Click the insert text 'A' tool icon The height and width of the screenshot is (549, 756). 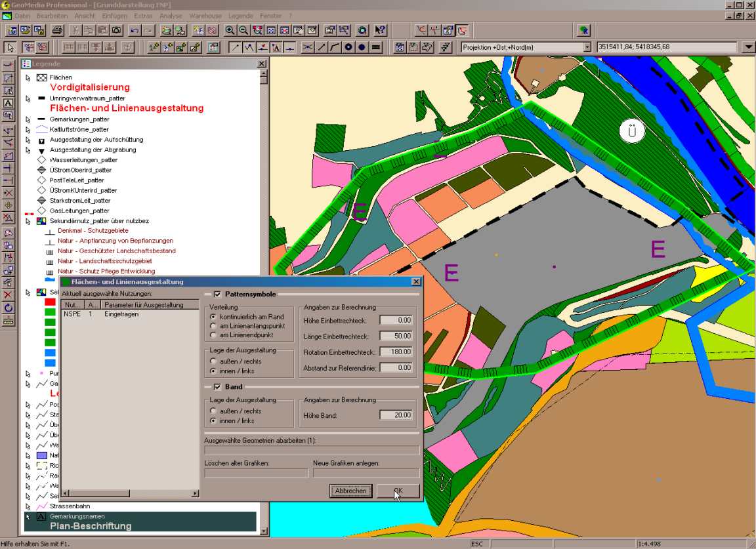pos(276,47)
